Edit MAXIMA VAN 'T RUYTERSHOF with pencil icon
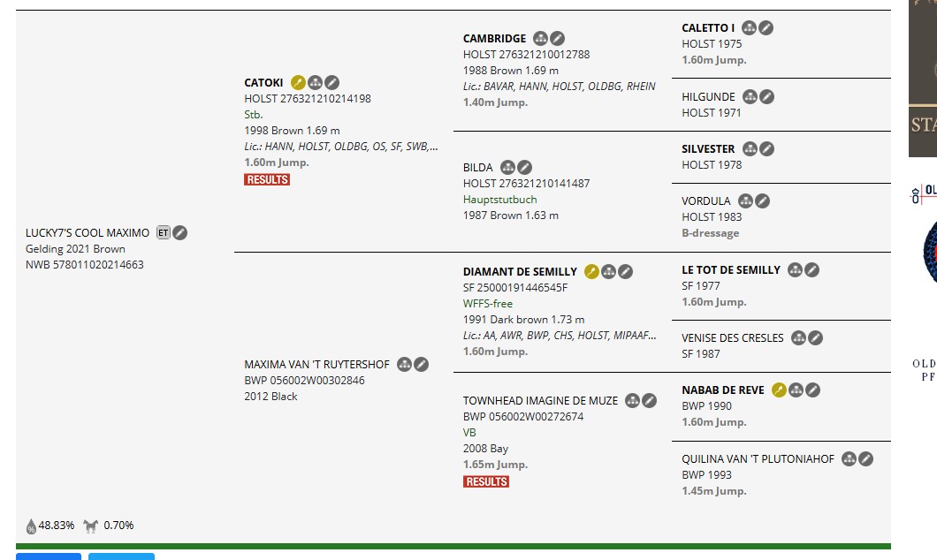This screenshot has width=937, height=560. tap(422, 364)
